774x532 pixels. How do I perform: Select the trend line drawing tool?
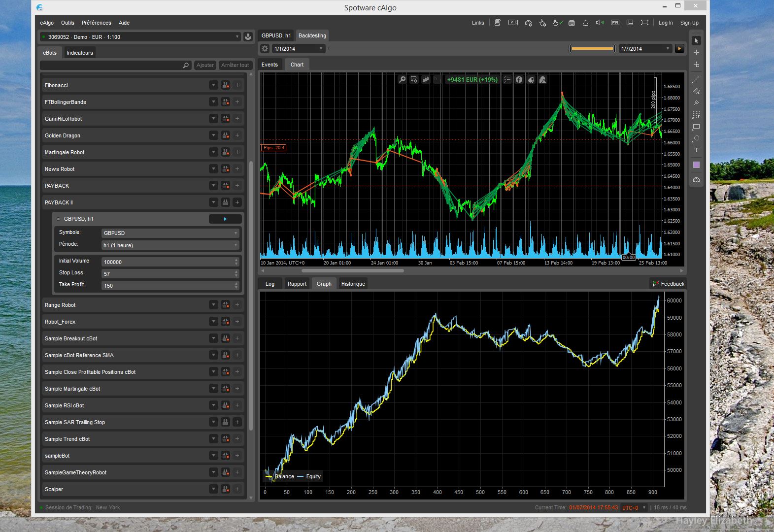(696, 79)
